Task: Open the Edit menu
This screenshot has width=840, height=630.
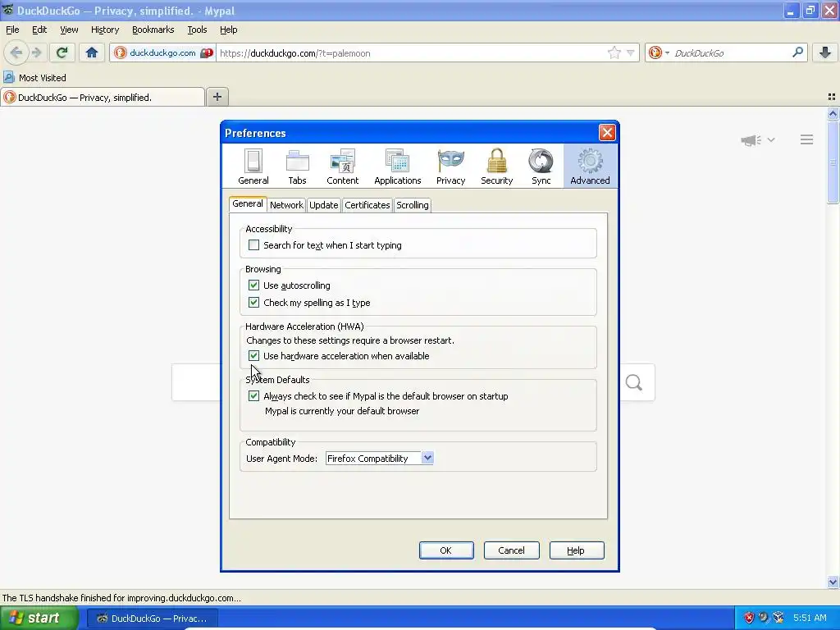Action: (39, 30)
